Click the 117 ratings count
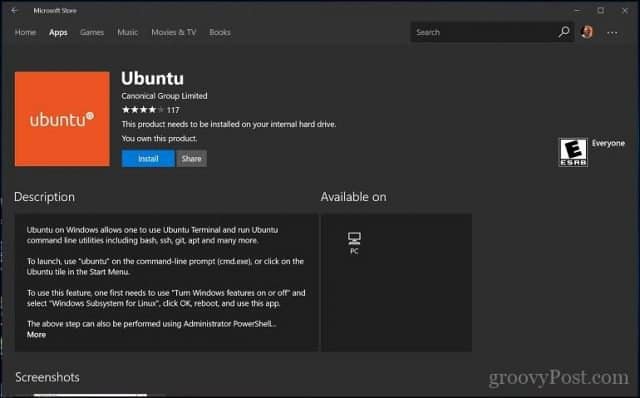The width and height of the screenshot is (640, 398). click(x=173, y=110)
